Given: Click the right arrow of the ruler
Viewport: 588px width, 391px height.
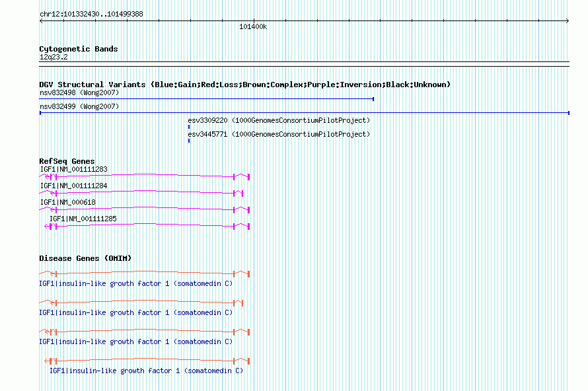Looking at the screenshot, I should 567,21.
